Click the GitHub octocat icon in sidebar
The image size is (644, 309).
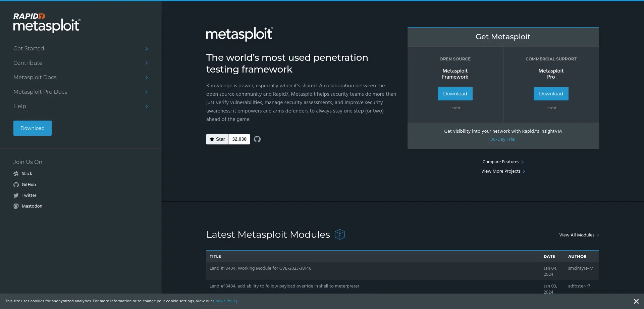pyautogui.click(x=16, y=185)
